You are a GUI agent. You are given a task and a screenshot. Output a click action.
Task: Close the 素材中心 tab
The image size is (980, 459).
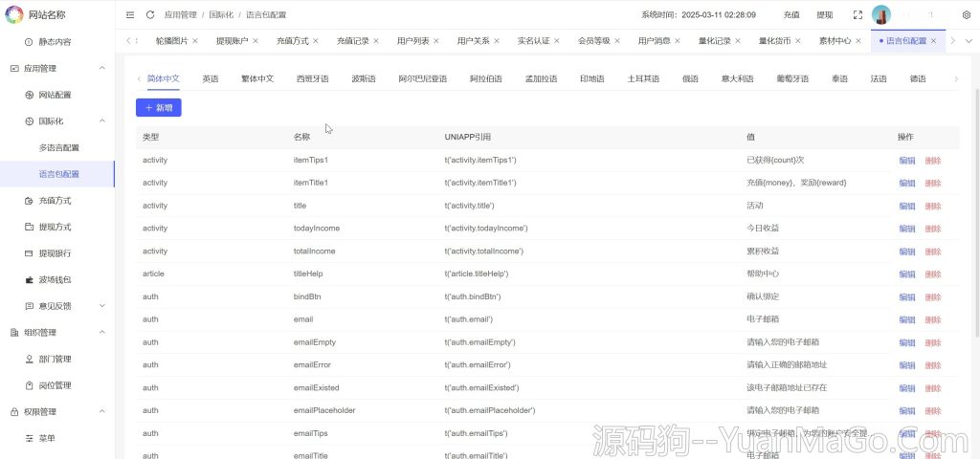858,40
